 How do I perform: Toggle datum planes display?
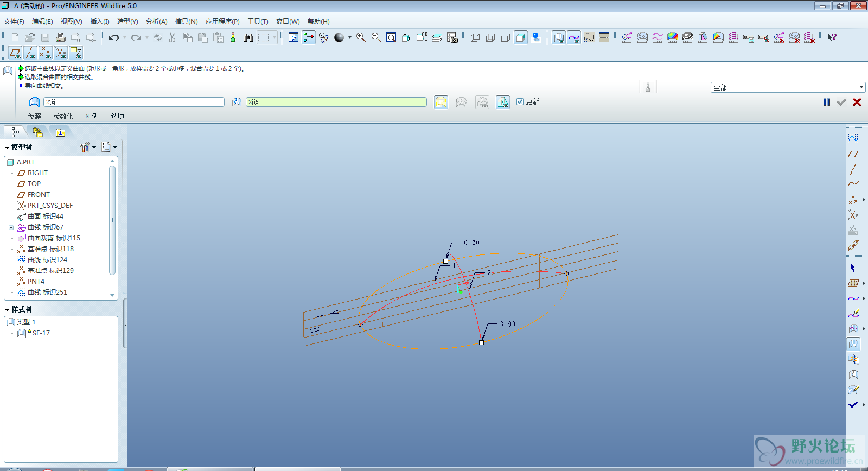pyautogui.click(x=15, y=53)
